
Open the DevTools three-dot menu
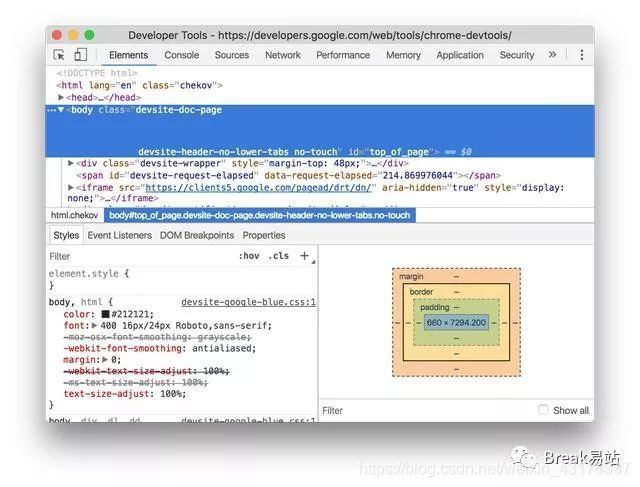(x=582, y=55)
